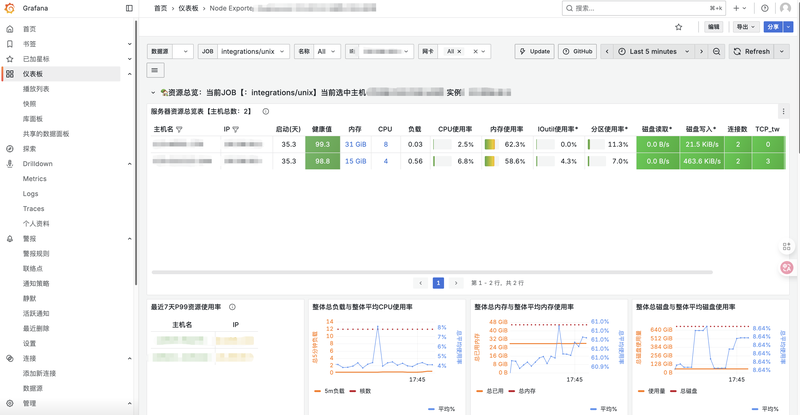This screenshot has width=800, height=415.
Task: Click the hamburger lines button below 数据源
Action: (x=155, y=70)
